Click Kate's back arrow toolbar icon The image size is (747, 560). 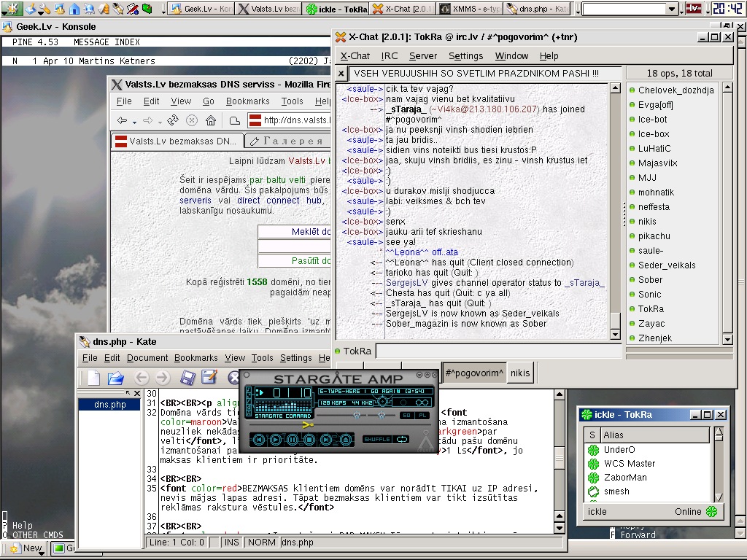[x=142, y=378]
